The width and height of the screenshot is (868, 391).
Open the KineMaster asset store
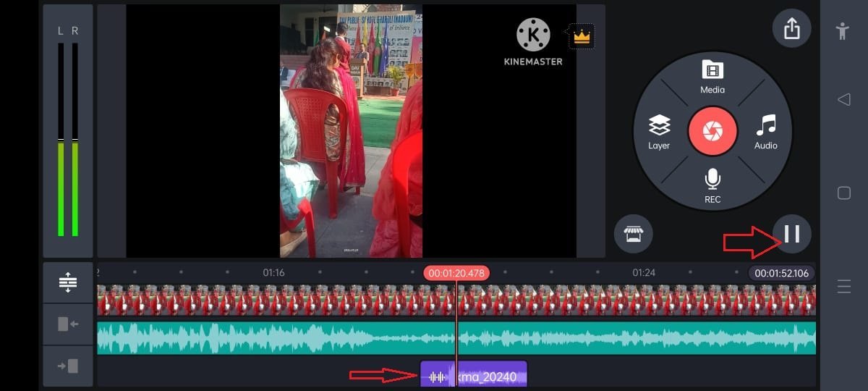(633, 234)
